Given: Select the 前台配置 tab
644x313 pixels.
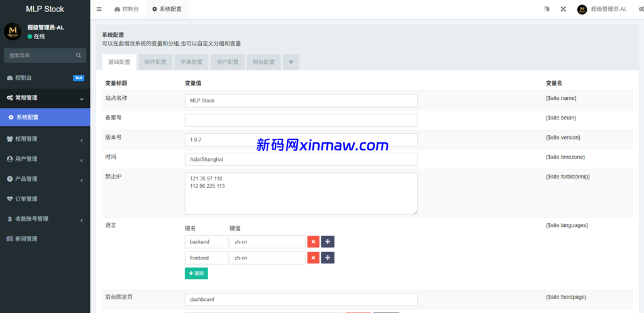Looking at the screenshot, I should pos(264,62).
